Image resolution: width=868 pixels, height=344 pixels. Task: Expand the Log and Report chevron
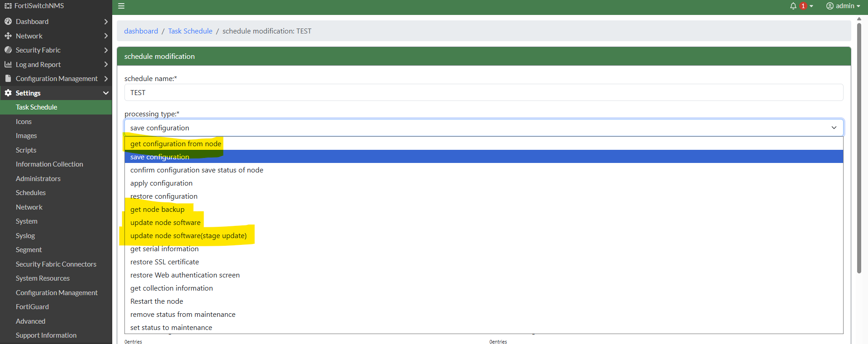tap(106, 64)
